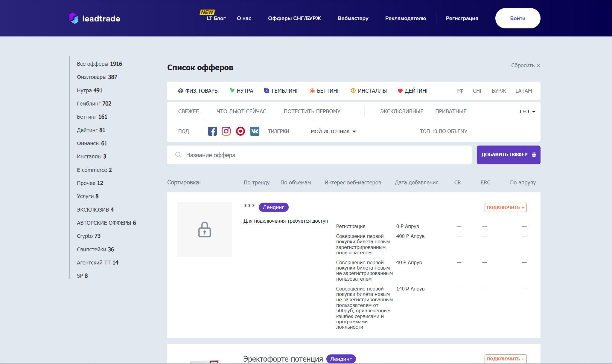The image size is (612, 364).
Task: Toggle the ЭКСКЛЮЗИВНЫЕ offers filter
Action: coord(401,111)
